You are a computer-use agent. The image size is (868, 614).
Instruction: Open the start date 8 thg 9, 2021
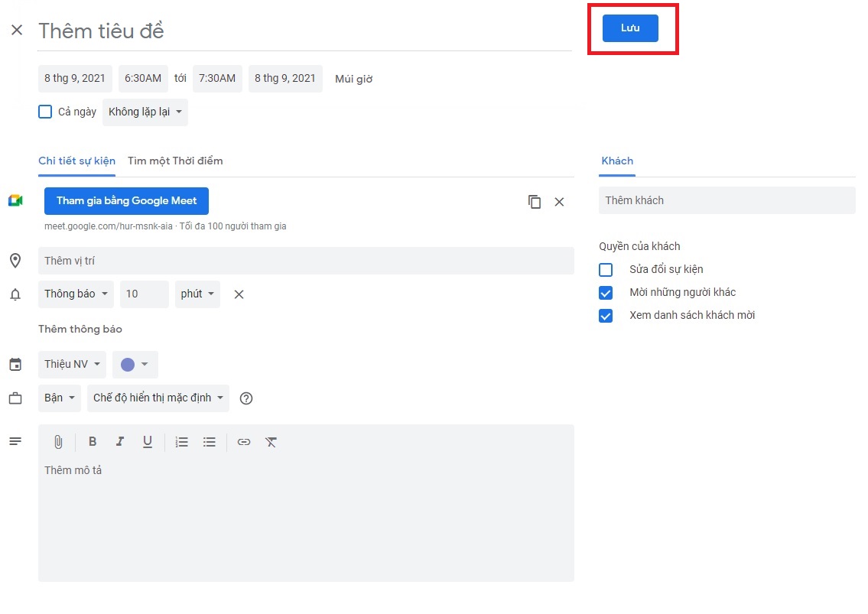(75, 79)
